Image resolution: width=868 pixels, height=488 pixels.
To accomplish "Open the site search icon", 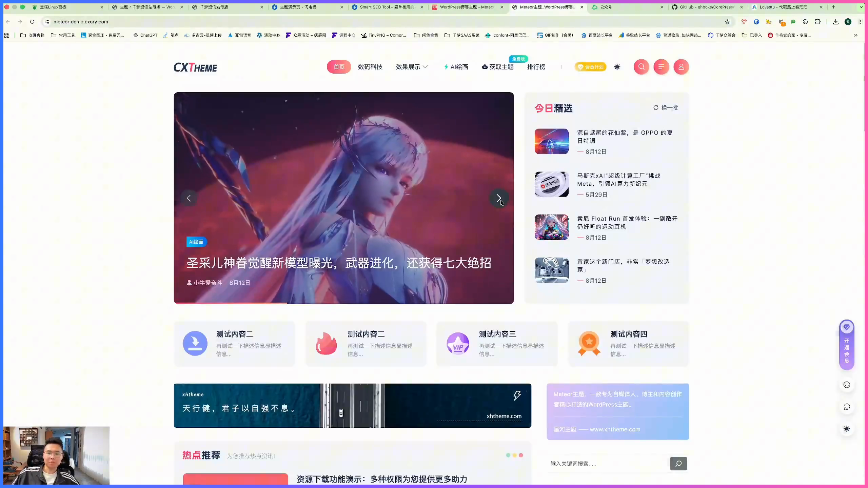I will click(641, 67).
